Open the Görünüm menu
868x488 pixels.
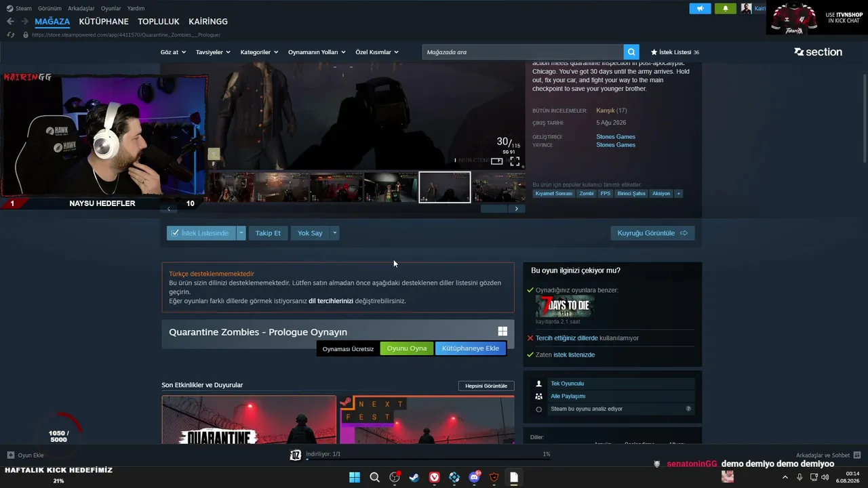coord(50,8)
